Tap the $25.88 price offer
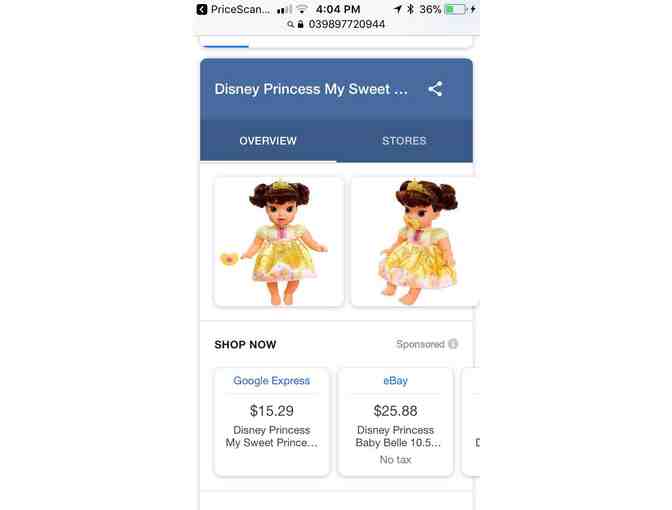Image resolution: width=672 pixels, height=510 pixels. tap(395, 411)
